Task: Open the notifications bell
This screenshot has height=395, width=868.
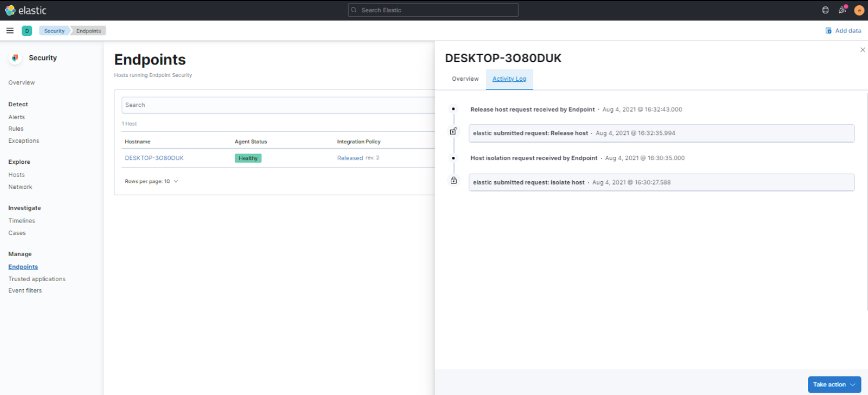Action: point(842,9)
